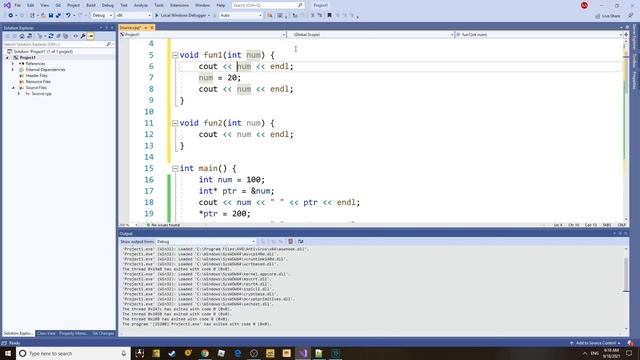The width and height of the screenshot is (640, 360).
Task: Start Local Windows Debugger
Action: [x=182, y=16]
